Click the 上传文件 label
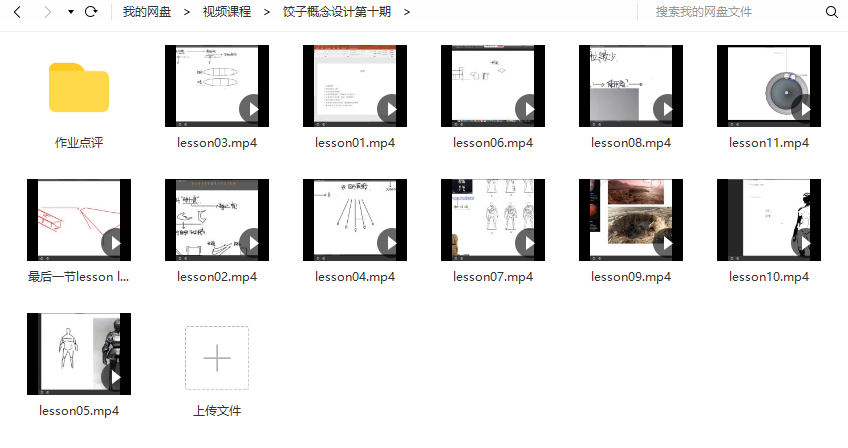848x448 pixels. coord(216,411)
